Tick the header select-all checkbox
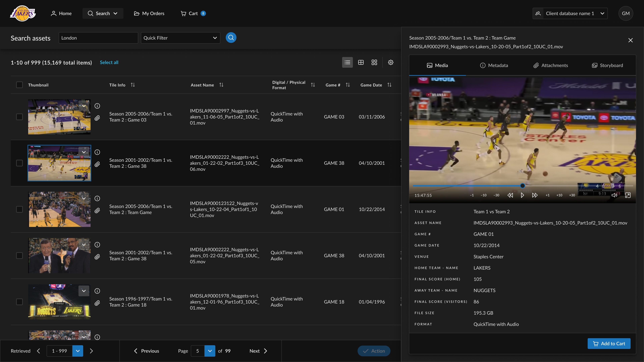Screen dimensions: 644x362 [x=19, y=85]
